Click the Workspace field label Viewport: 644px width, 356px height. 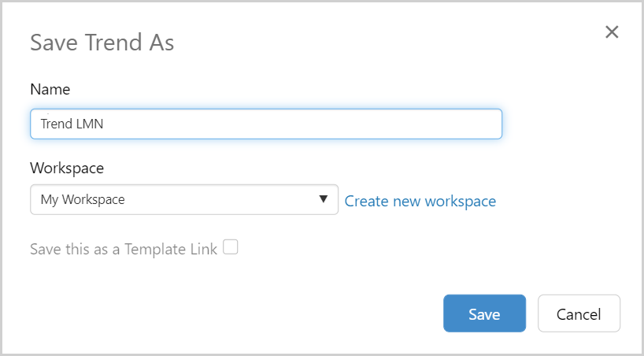[67, 168]
